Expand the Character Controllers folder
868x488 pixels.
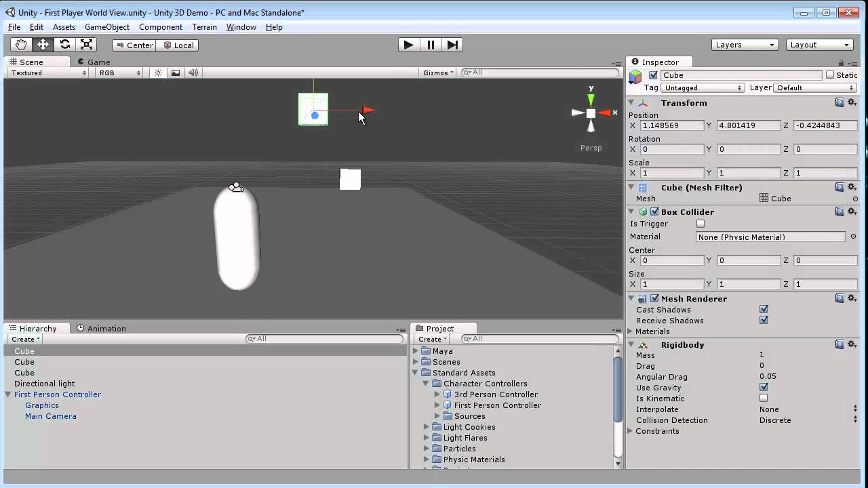tap(426, 383)
